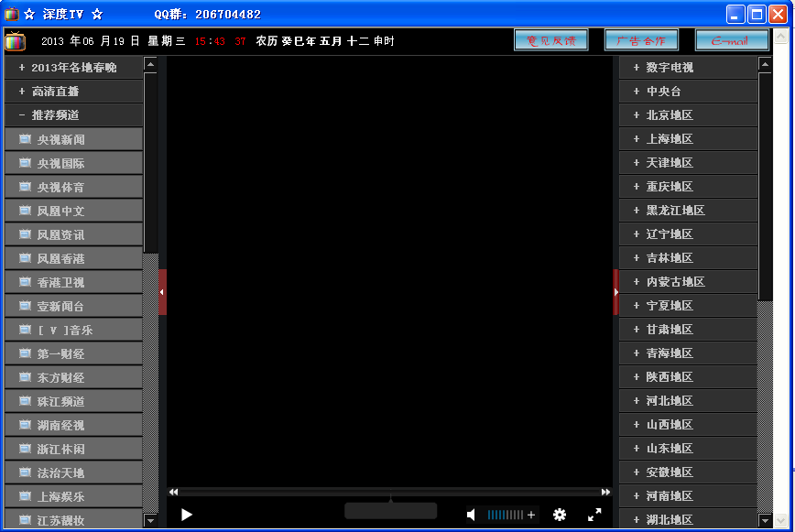Set volume using the volume bar slider

pyautogui.click(x=505, y=515)
